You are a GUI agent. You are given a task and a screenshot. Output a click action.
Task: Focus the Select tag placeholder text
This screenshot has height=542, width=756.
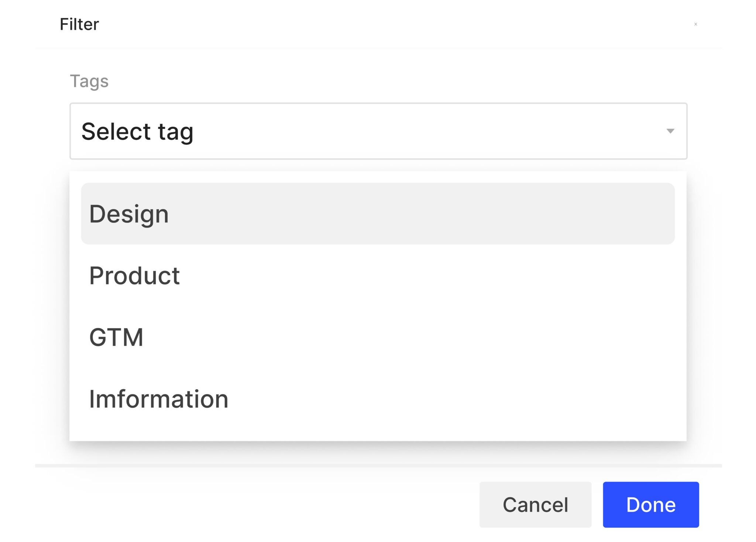pyautogui.click(x=137, y=132)
